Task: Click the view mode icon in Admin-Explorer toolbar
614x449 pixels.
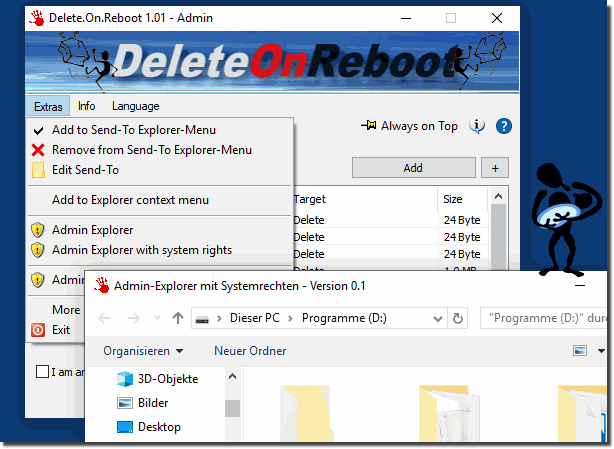Action: tap(580, 351)
